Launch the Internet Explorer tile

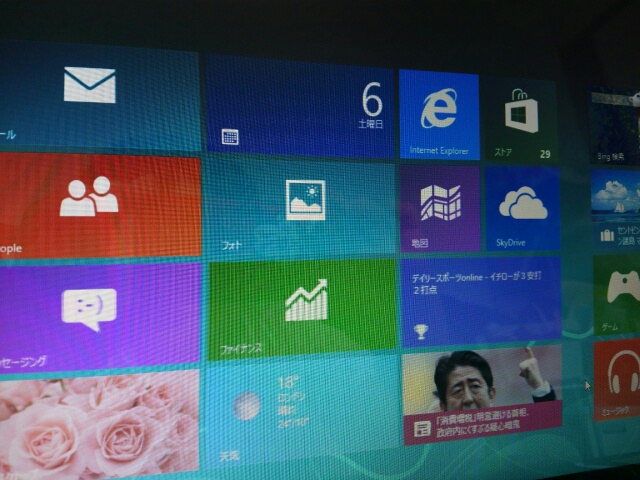coord(440,115)
